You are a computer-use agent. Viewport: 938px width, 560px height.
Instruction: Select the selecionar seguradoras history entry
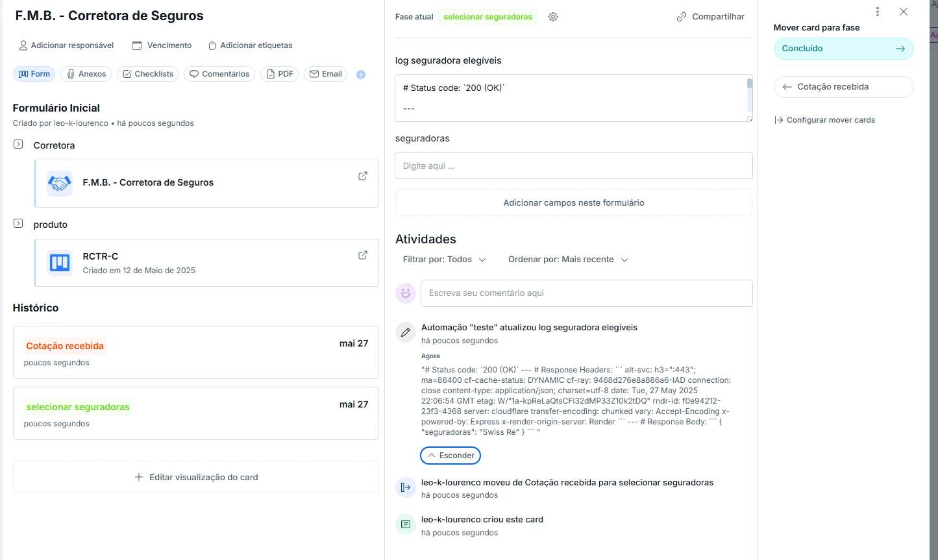[x=196, y=413]
